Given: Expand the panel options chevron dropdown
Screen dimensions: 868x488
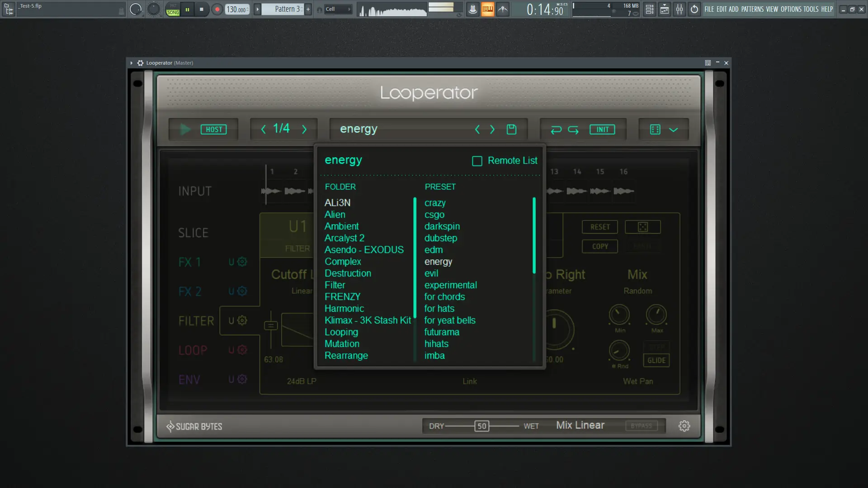Looking at the screenshot, I should point(673,130).
